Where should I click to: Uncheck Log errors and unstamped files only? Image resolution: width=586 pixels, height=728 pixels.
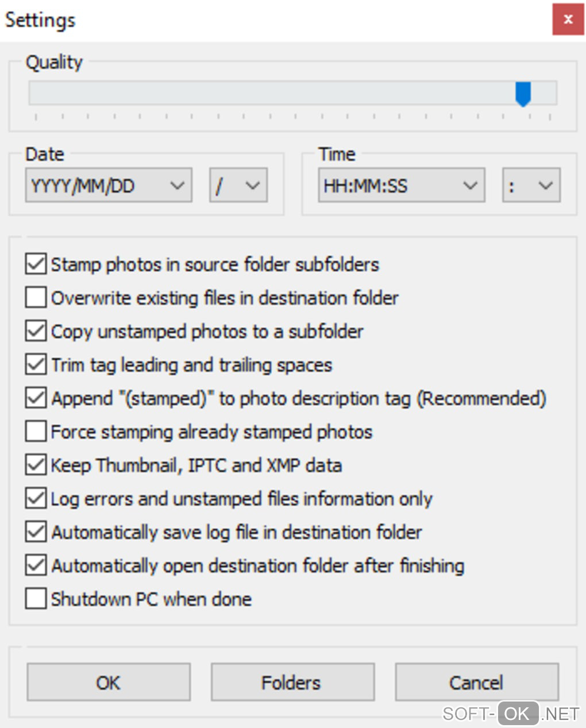[36, 498]
